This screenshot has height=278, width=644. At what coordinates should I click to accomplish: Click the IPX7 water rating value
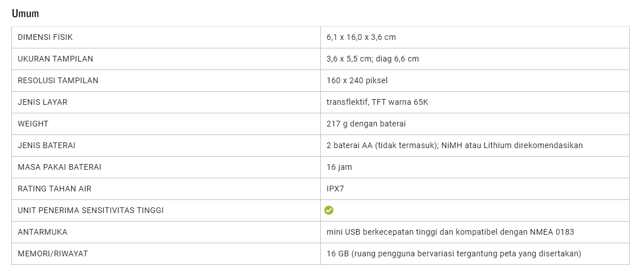click(x=335, y=189)
